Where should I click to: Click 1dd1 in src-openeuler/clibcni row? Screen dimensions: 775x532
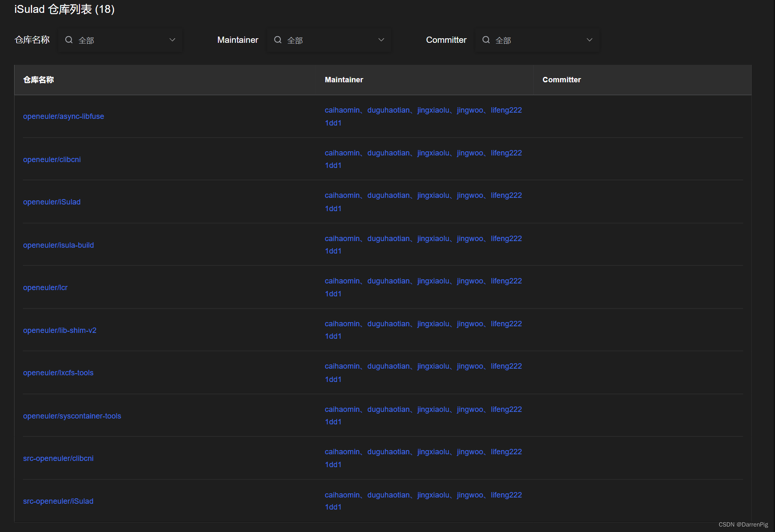click(x=333, y=465)
